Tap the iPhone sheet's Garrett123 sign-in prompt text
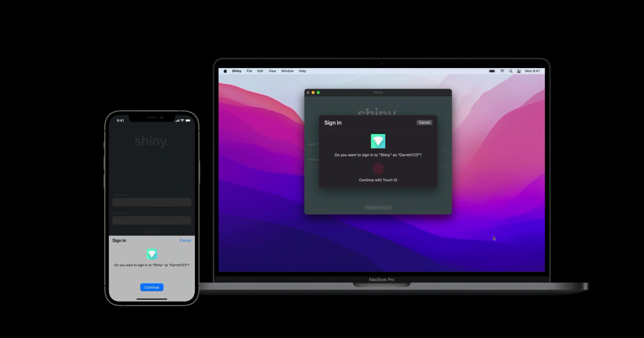The image size is (644, 338). click(152, 265)
